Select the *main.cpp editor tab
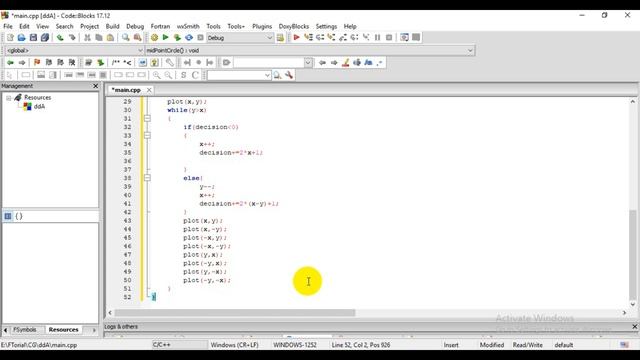The image size is (640, 360). pyautogui.click(x=126, y=90)
